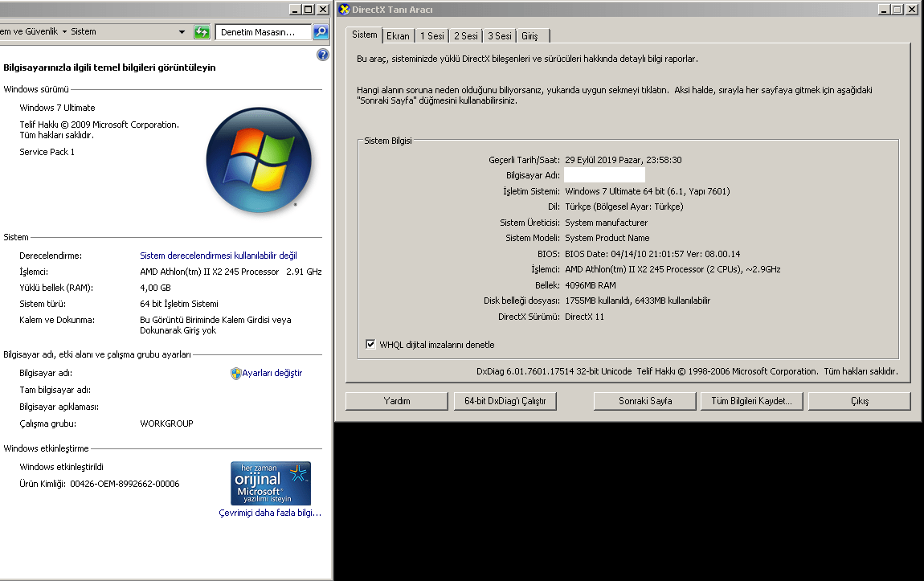Viewport: 924px width, 581px height.
Task: Click the Sonraki Sayfa button
Action: [x=645, y=401]
